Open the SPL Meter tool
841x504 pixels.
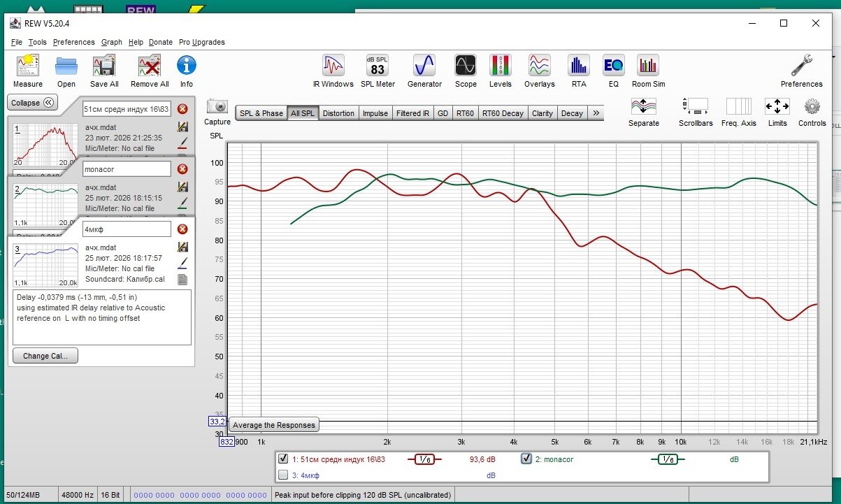pyautogui.click(x=378, y=71)
